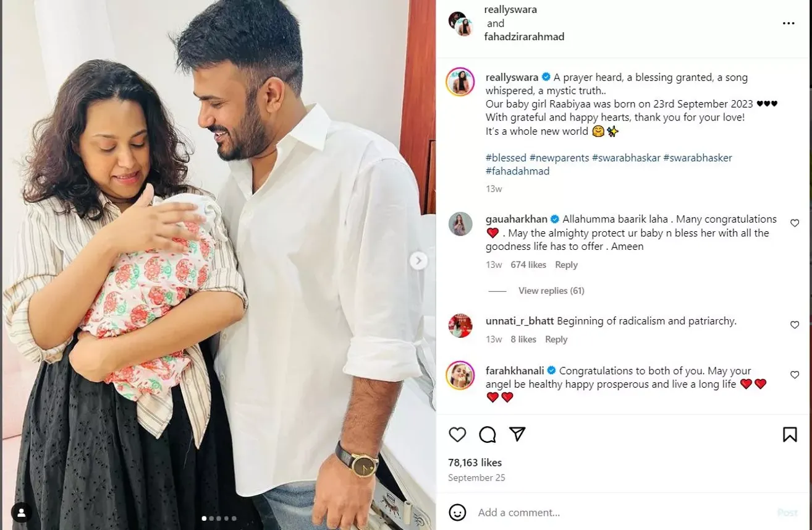Viewport: 812px width, 530px height.
Task: Open the three-dot more options menu
Action: [x=789, y=24]
